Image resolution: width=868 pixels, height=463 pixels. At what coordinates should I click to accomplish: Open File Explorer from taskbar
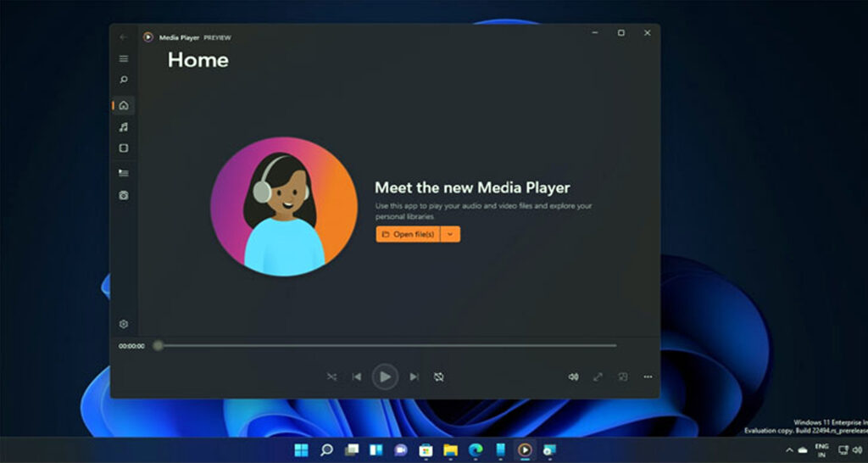pyautogui.click(x=451, y=449)
